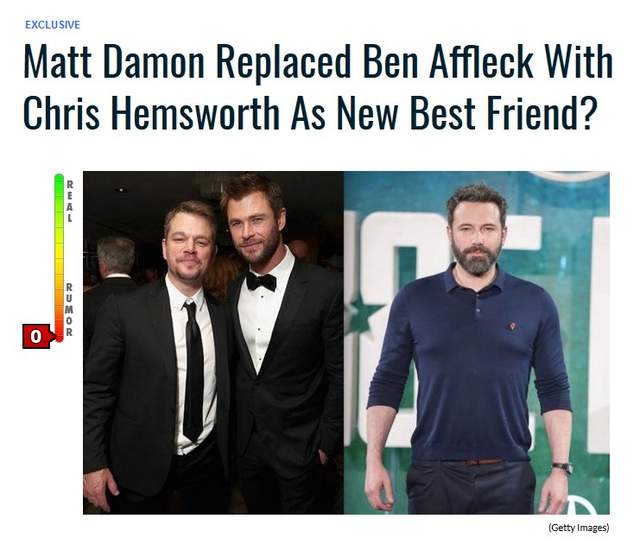This screenshot has height=544, width=640.
Task: Open the left photo of two men in suits
Action: pyautogui.click(x=213, y=342)
